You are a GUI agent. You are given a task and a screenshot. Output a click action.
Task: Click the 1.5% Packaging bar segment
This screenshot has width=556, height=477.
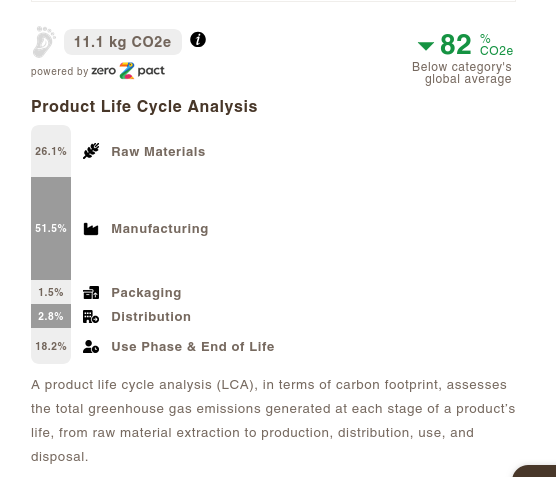(x=51, y=292)
